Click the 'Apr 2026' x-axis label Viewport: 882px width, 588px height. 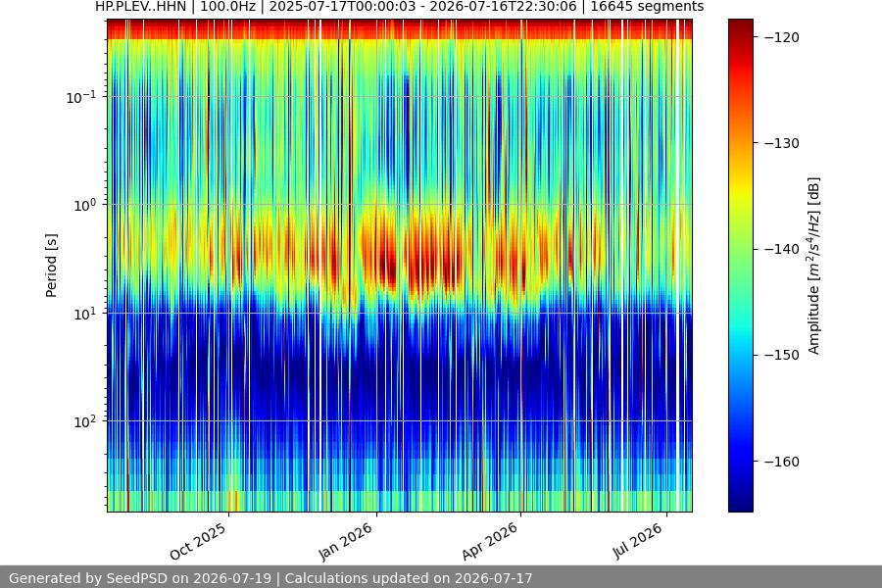coord(489,541)
